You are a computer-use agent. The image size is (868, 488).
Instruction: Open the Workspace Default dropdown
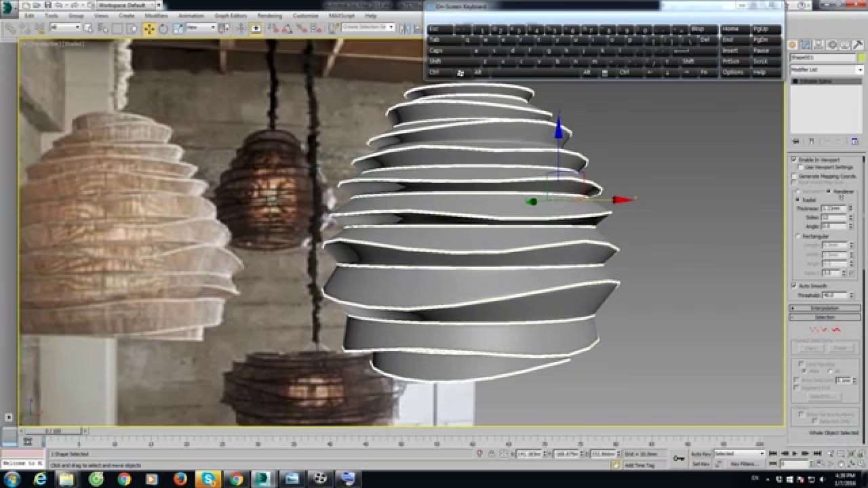[x=127, y=5]
